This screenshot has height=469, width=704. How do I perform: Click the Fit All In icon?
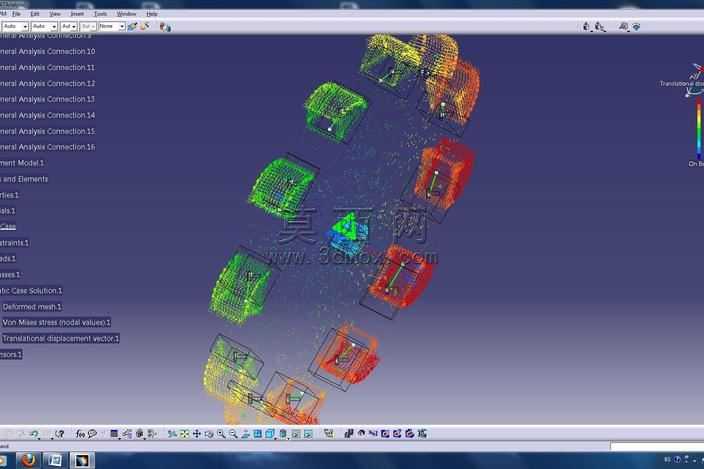[185, 434]
